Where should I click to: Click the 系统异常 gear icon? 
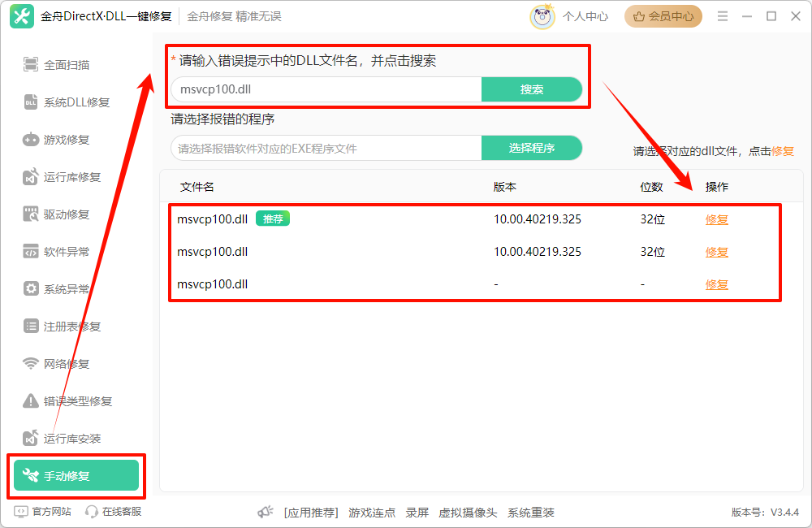coord(31,288)
